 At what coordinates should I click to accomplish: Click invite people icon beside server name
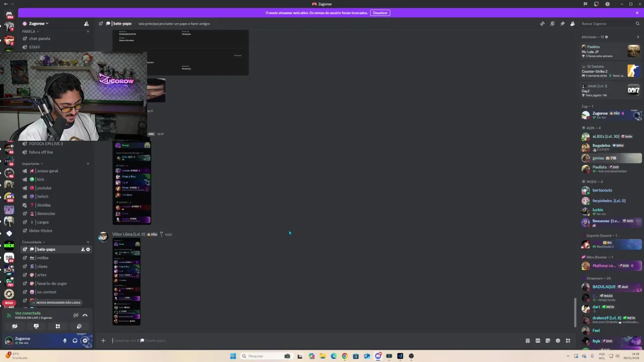86,24
